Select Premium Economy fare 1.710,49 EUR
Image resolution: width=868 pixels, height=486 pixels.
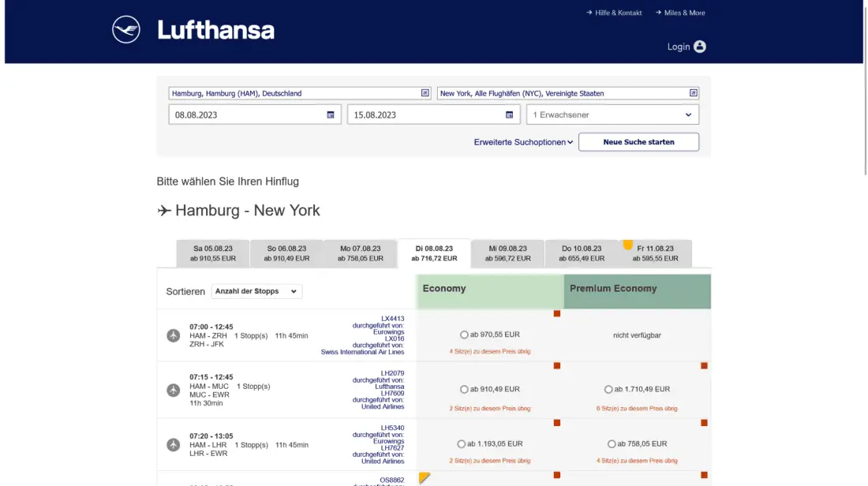[x=608, y=389]
